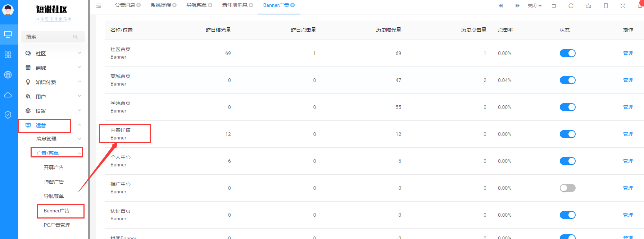Expand the 消息管理 submenu
644x239 pixels.
pyautogui.click(x=53, y=139)
